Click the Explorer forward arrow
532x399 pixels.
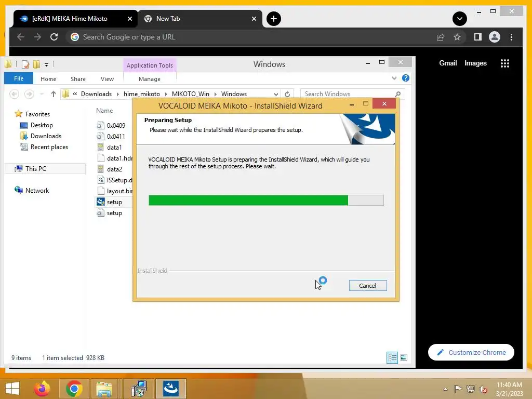(x=29, y=94)
